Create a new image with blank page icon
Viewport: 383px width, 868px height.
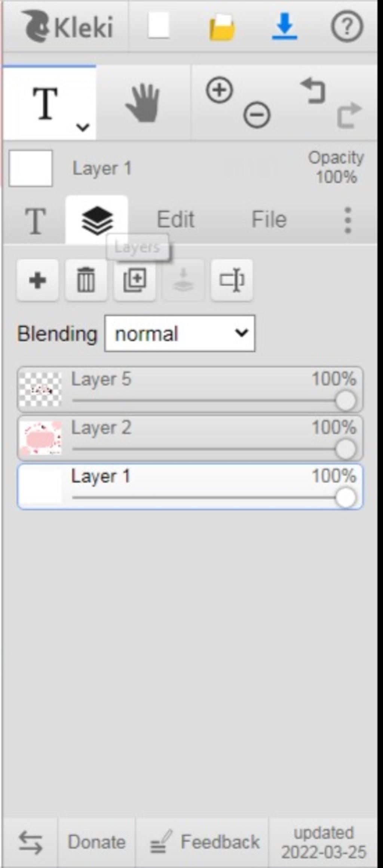(x=159, y=26)
